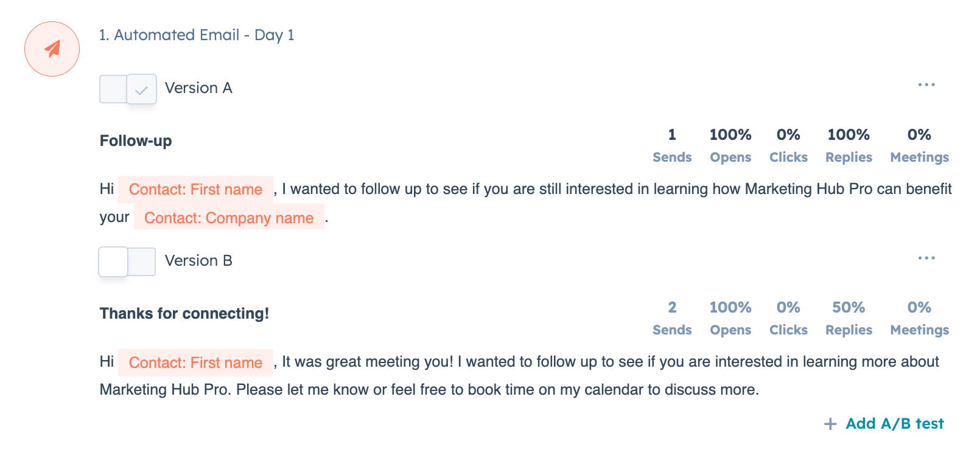This screenshot has height=450, width=980.
Task: Click Version B Meetings stat
Action: [x=919, y=318]
